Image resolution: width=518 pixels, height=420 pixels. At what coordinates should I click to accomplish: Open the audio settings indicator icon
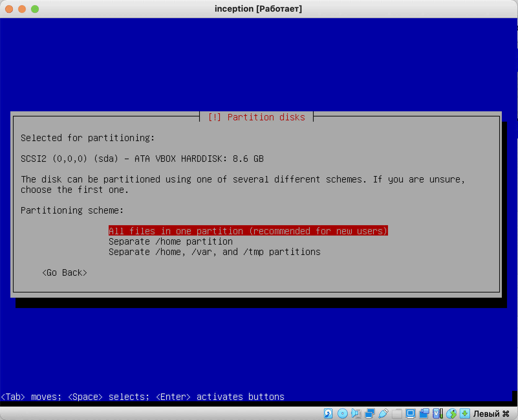click(356, 413)
